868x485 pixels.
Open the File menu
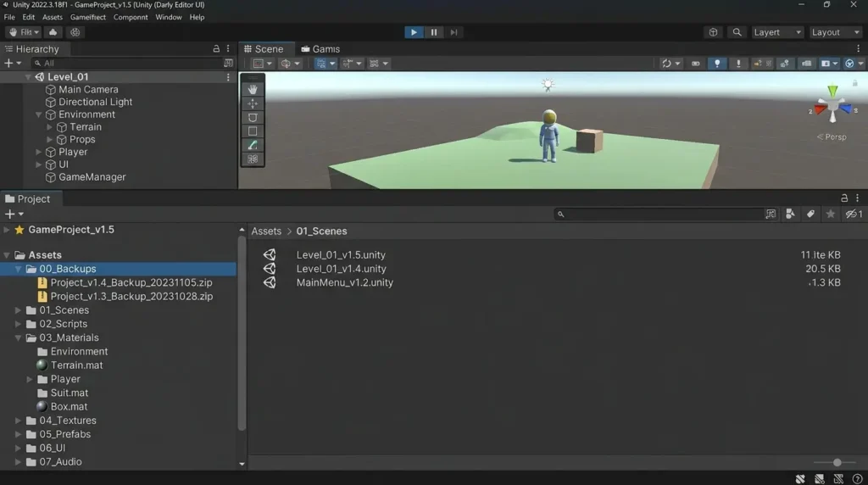pos(9,17)
